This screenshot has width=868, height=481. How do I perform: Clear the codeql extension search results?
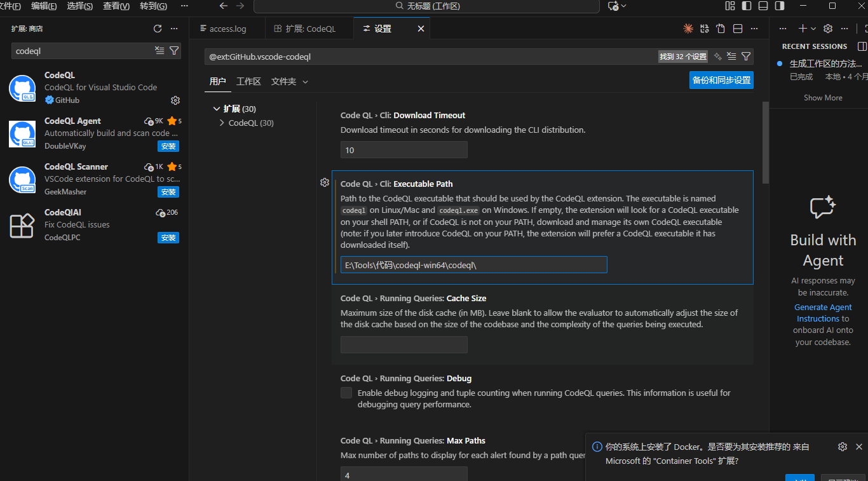159,51
